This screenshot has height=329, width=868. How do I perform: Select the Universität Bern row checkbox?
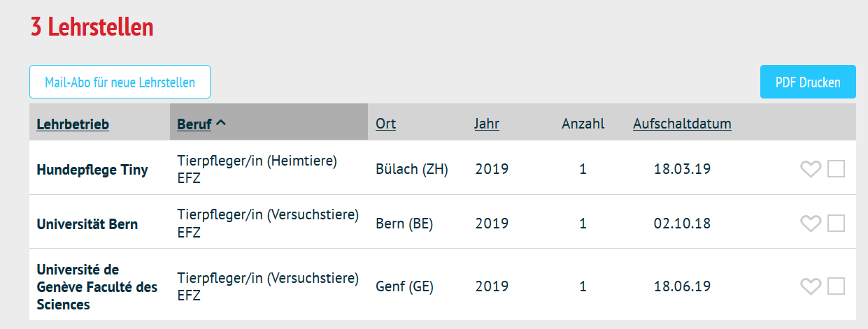[836, 224]
